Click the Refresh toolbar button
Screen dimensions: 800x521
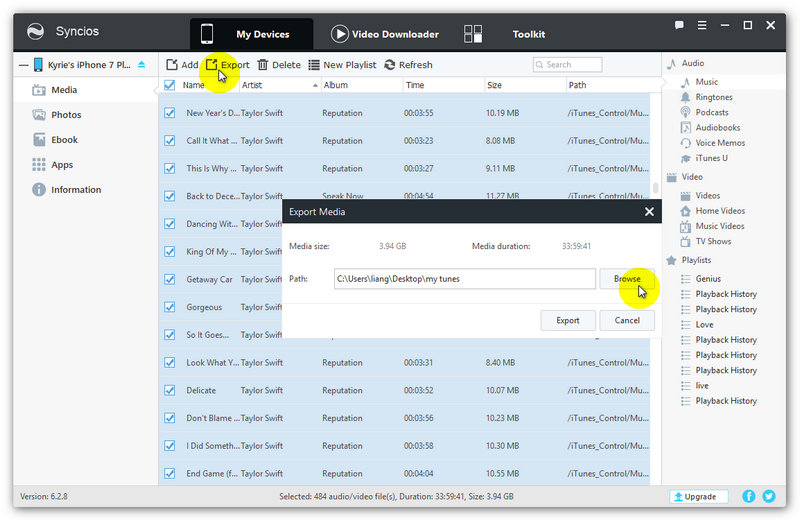(408, 65)
